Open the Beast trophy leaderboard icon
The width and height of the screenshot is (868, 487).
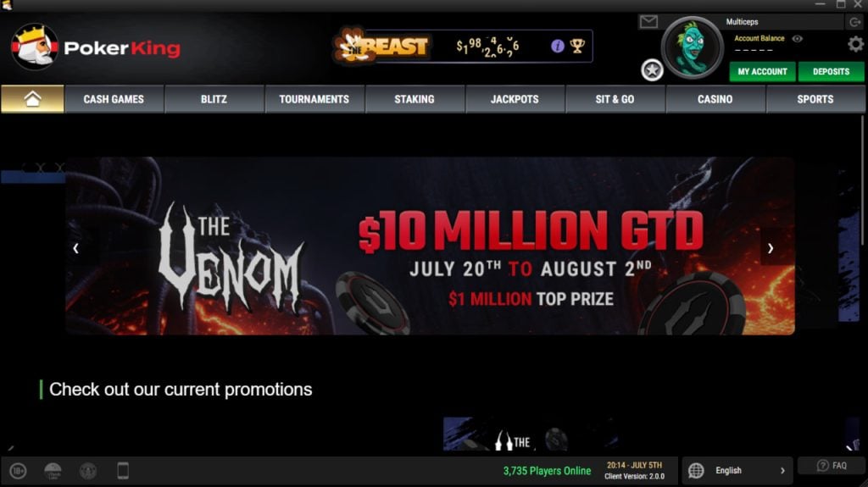click(577, 46)
